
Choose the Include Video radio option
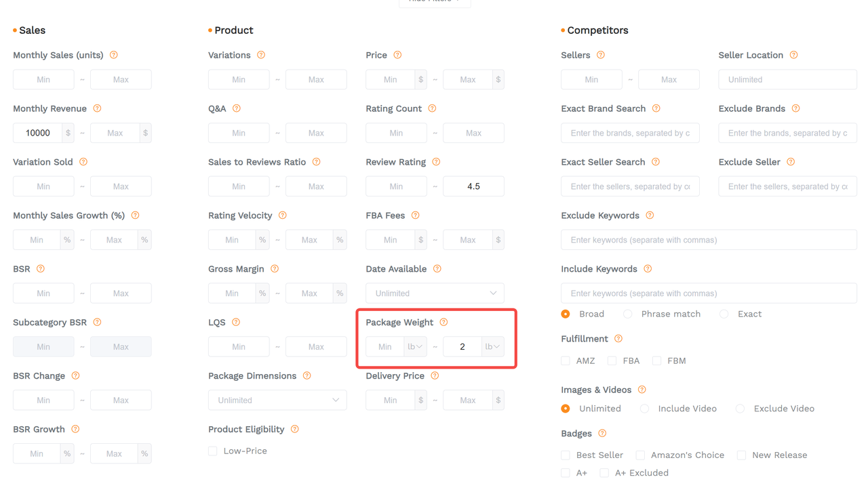tap(645, 409)
